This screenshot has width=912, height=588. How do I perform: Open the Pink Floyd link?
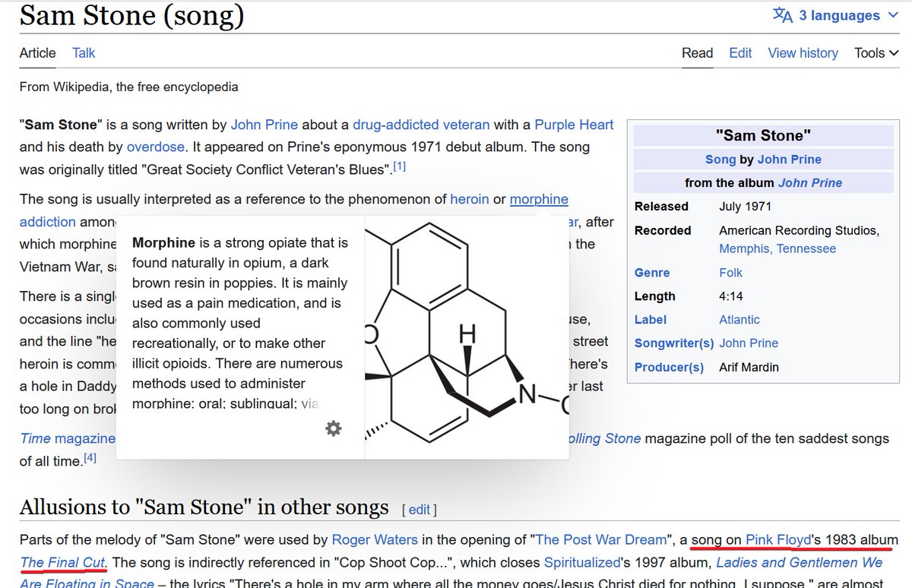[780, 540]
